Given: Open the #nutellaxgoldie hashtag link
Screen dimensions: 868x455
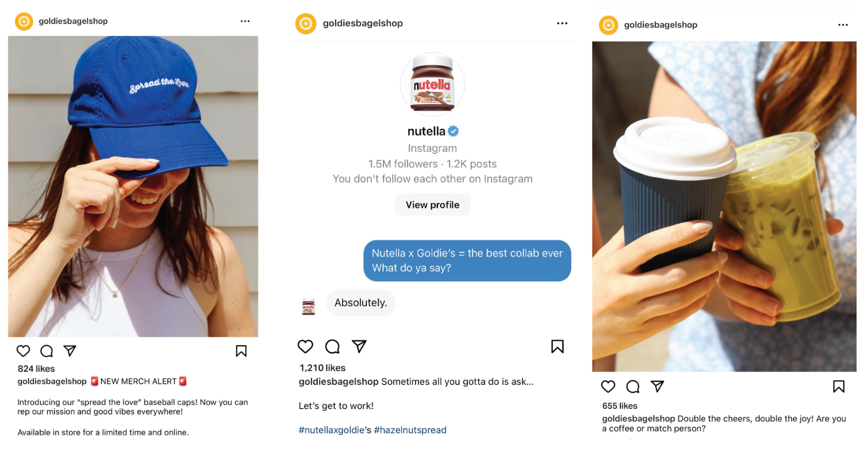Looking at the screenshot, I should pos(331,430).
